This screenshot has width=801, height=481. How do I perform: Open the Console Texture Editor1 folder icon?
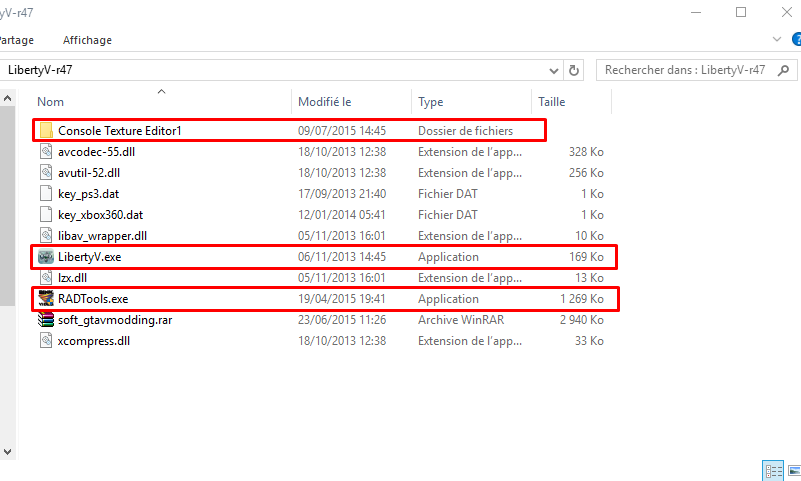46,131
